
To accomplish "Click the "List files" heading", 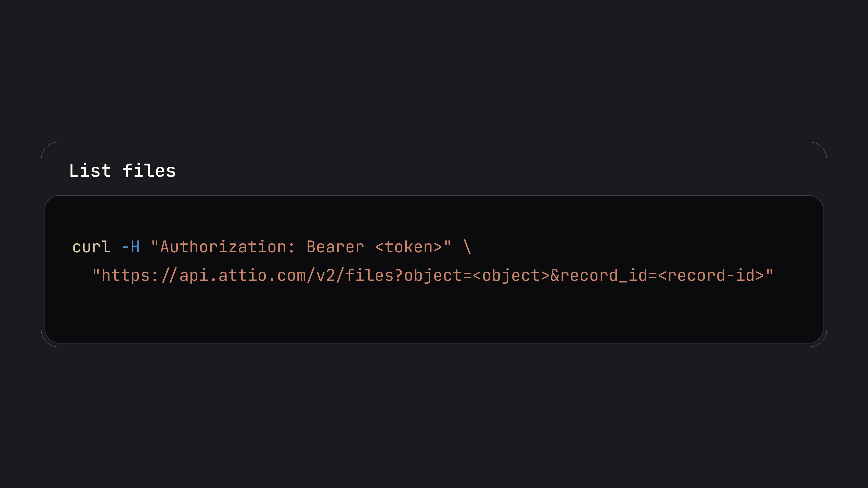I will 122,171.
